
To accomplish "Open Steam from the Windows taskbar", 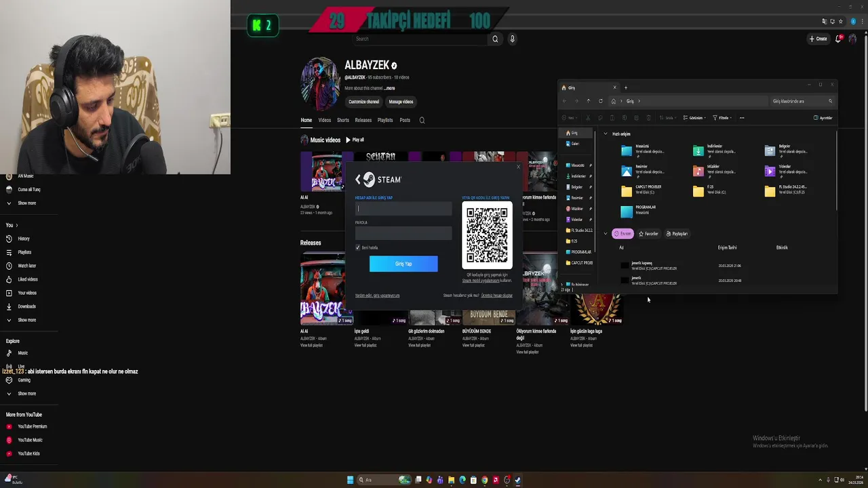I will point(517,480).
